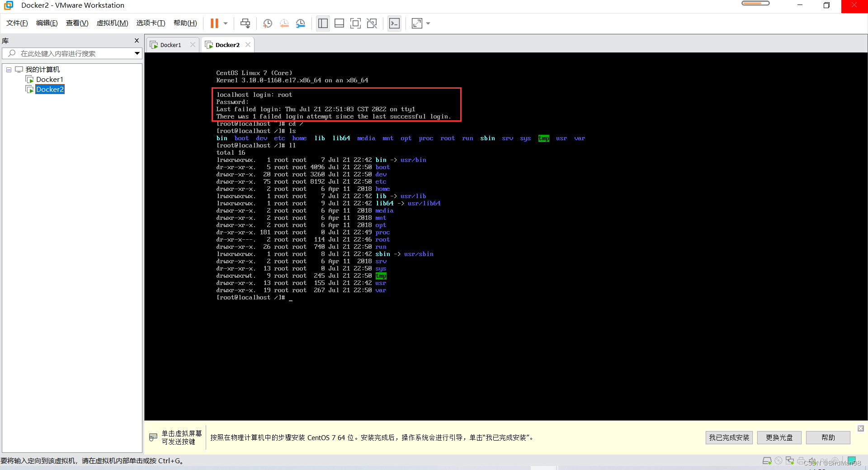Click the Unity mode icon
This screenshot has height=470, width=868.
[x=372, y=24]
